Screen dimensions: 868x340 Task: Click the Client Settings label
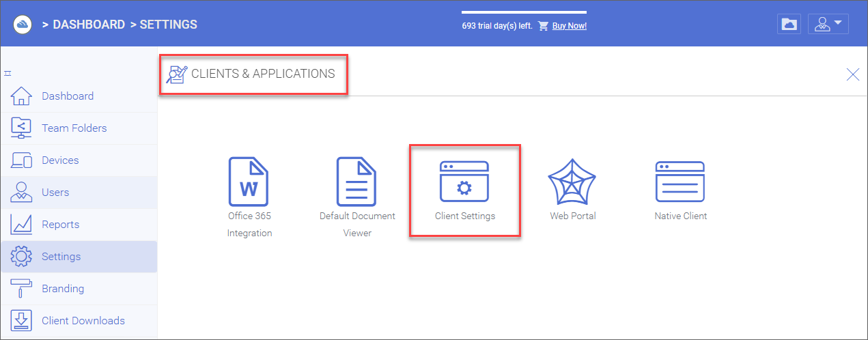[x=465, y=216]
